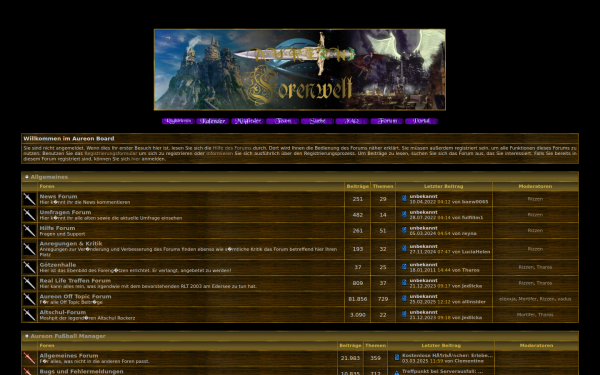This screenshot has height=375, width=600.
Task: Open moderator Mortifer in Altschul-Forum row
Action: 526,315
